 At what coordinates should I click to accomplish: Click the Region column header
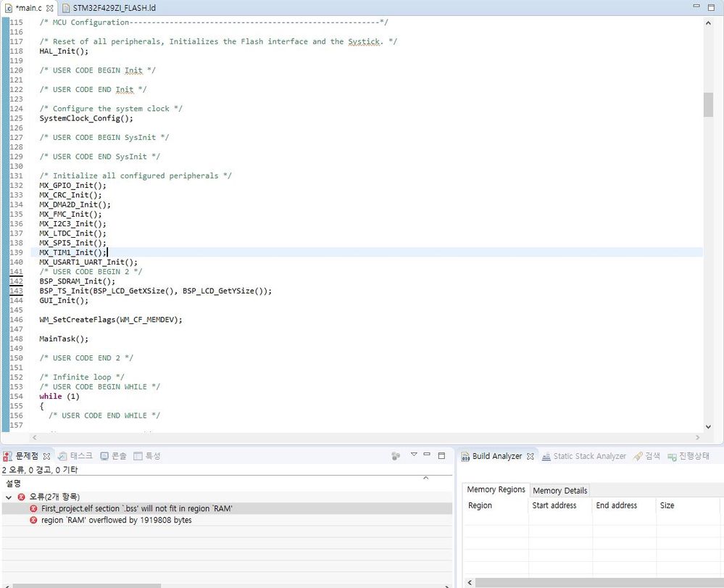coord(495,505)
